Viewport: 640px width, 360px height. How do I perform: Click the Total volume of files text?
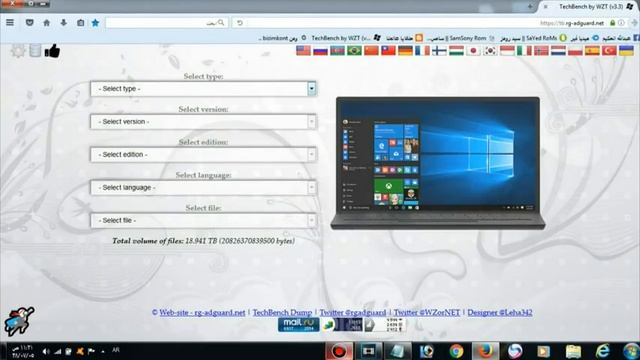point(203,241)
